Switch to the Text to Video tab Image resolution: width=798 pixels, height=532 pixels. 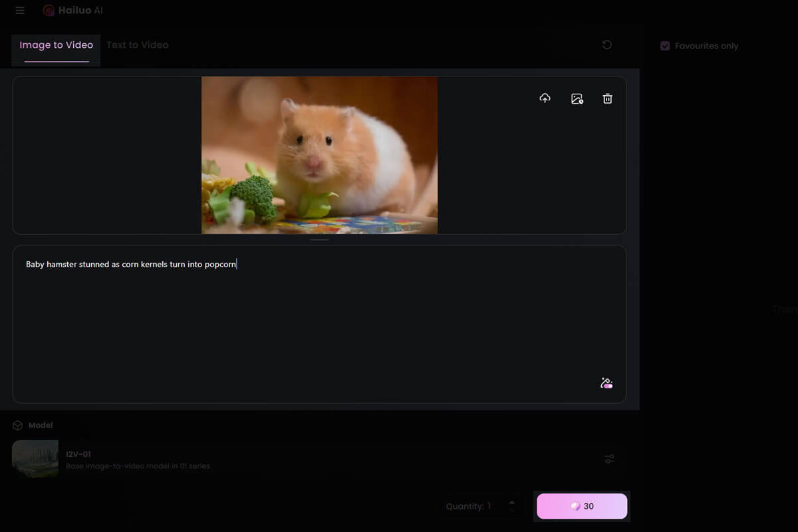coord(138,45)
